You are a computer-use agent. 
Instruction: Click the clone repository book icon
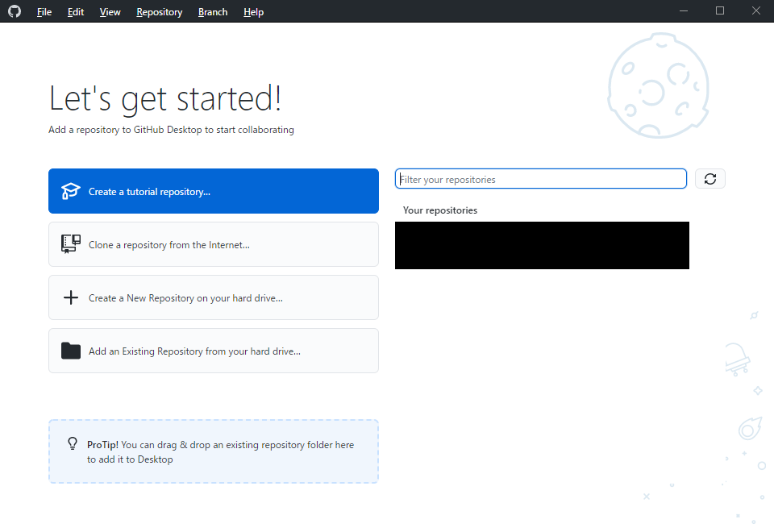point(71,243)
